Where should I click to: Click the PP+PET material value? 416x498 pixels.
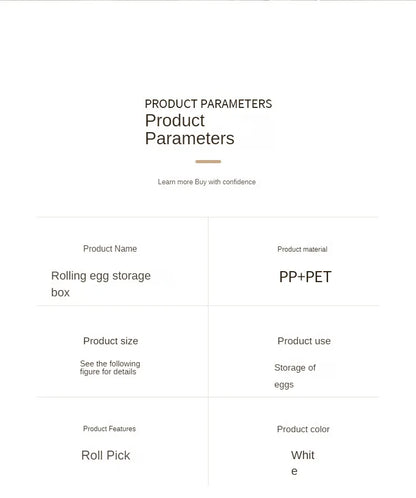(x=305, y=277)
